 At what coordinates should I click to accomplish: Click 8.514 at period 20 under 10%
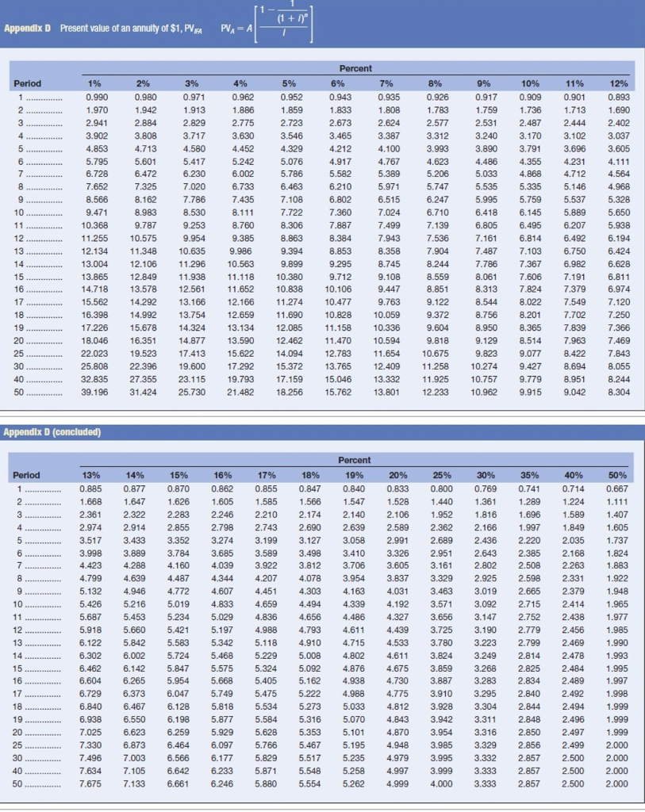(530, 341)
